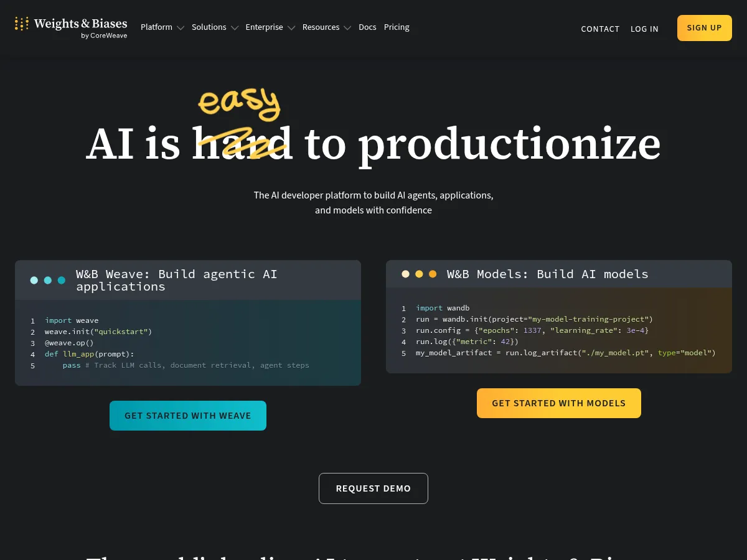Click the leftmost pale dot in Weave window header
Image resolution: width=747 pixels, height=560 pixels.
(34, 280)
